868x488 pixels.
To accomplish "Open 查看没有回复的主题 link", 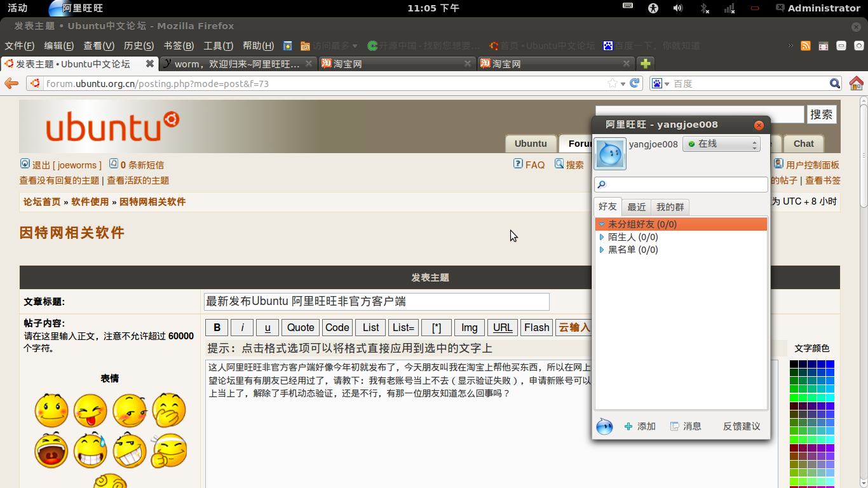I will click(60, 180).
